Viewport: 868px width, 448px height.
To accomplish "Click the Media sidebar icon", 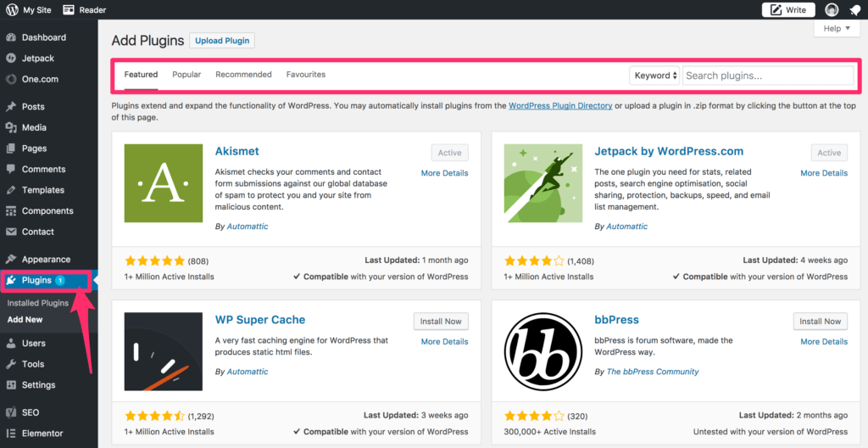I will click(10, 127).
